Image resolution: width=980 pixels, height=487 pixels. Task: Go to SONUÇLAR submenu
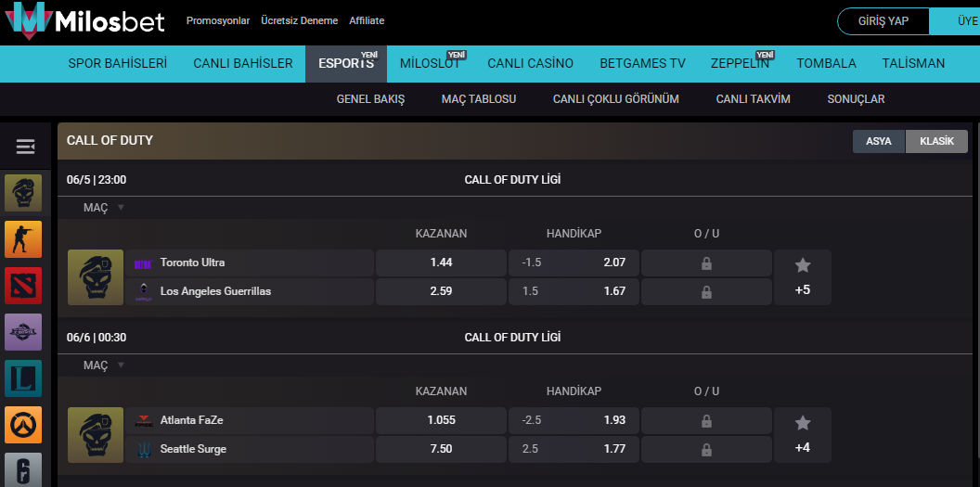tap(857, 99)
